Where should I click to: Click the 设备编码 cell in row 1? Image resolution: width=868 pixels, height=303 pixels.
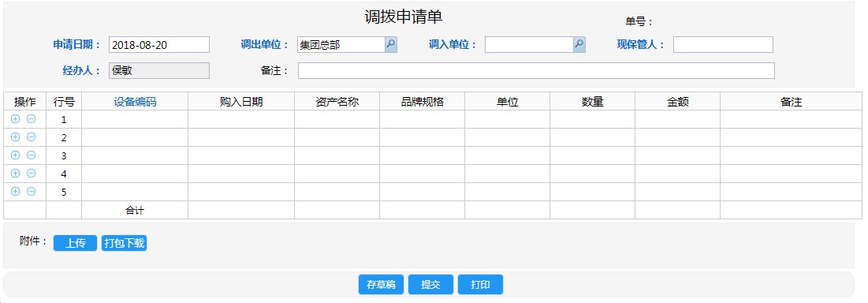click(135, 119)
